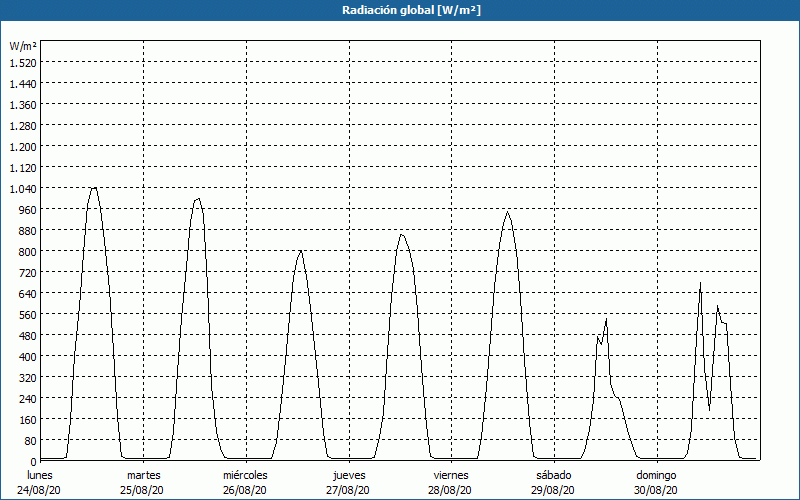Select the 160 y-axis value

click(28, 419)
